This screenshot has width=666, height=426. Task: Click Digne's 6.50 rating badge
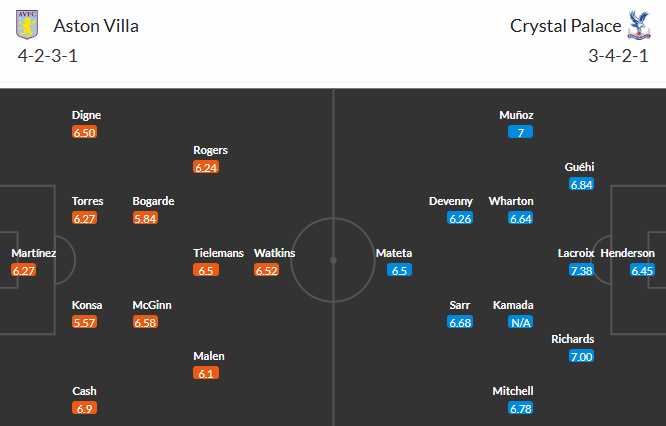tap(85, 132)
